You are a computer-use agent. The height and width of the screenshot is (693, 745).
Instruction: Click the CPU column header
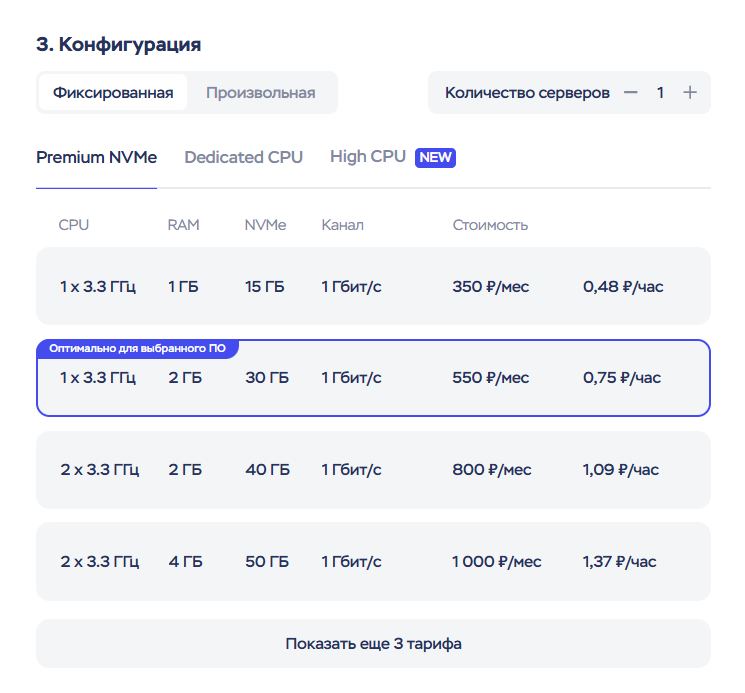tap(74, 225)
